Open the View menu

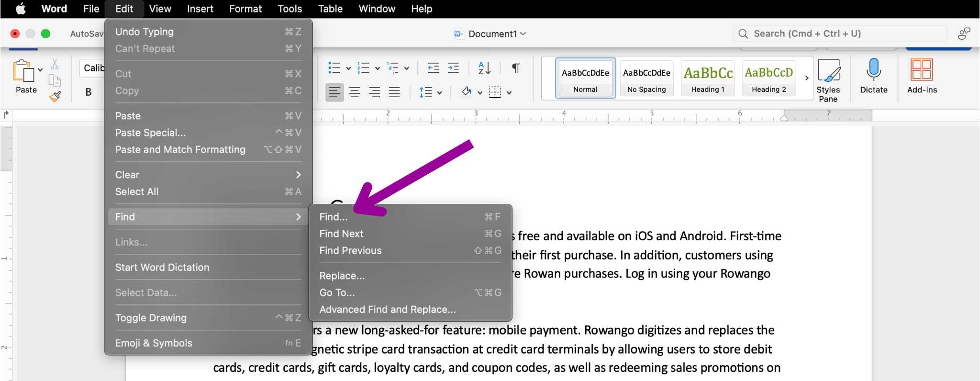[160, 9]
